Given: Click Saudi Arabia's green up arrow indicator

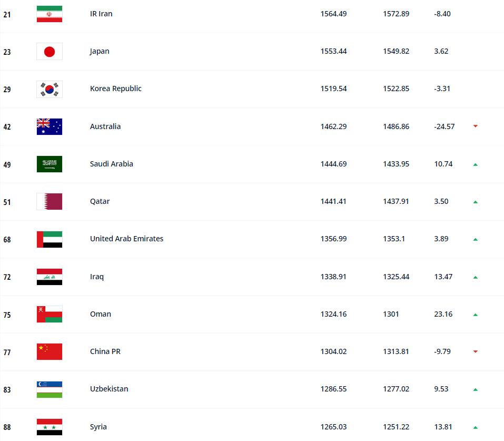Looking at the screenshot, I should pyautogui.click(x=476, y=164).
